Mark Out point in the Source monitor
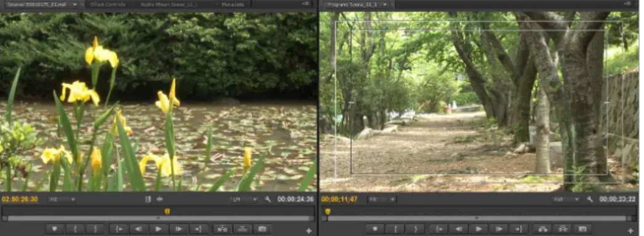Viewport: 644px width, 236px height. 95,229
